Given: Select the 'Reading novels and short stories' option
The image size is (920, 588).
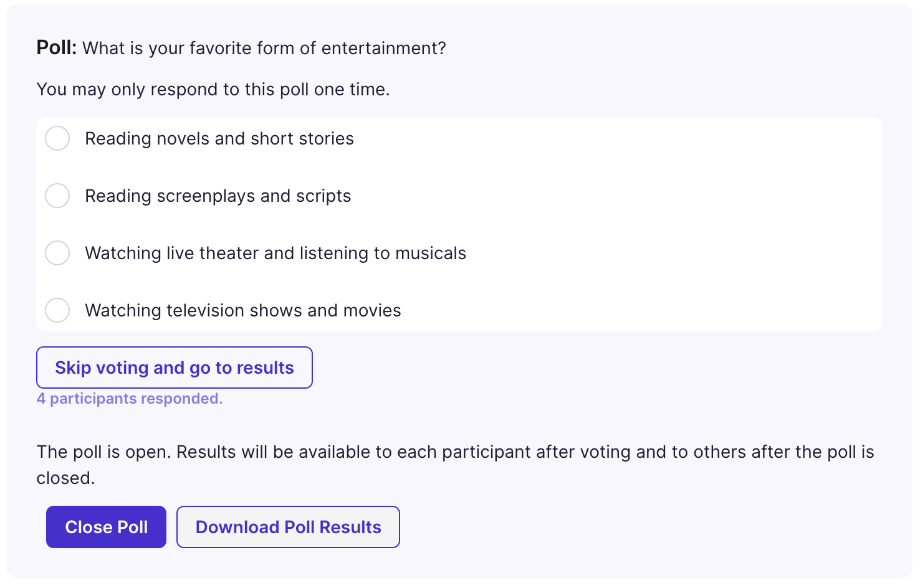Looking at the screenshot, I should [x=57, y=138].
